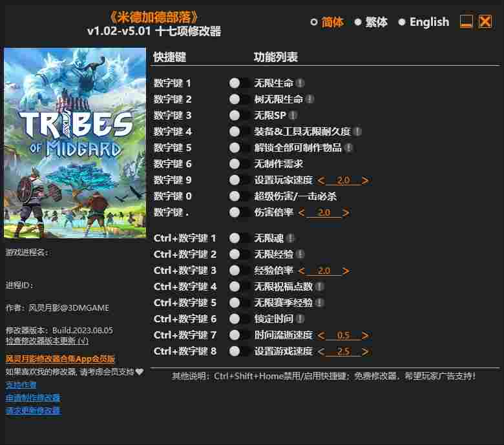Open 风灵月影修改器合集App会员版 link

[60, 358]
